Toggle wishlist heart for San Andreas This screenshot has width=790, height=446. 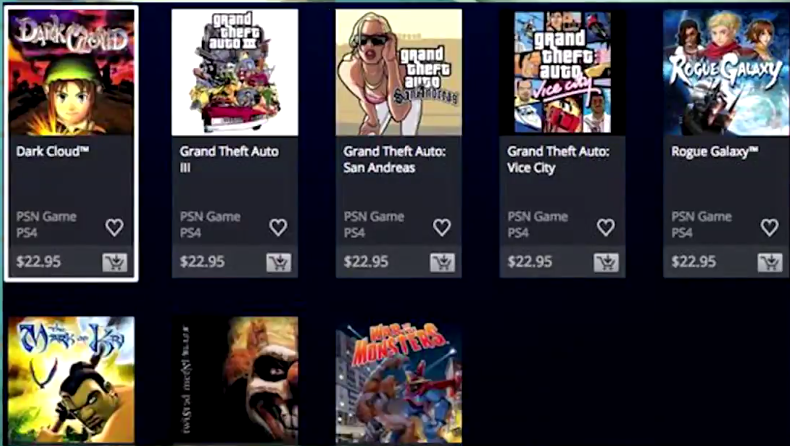coord(442,228)
